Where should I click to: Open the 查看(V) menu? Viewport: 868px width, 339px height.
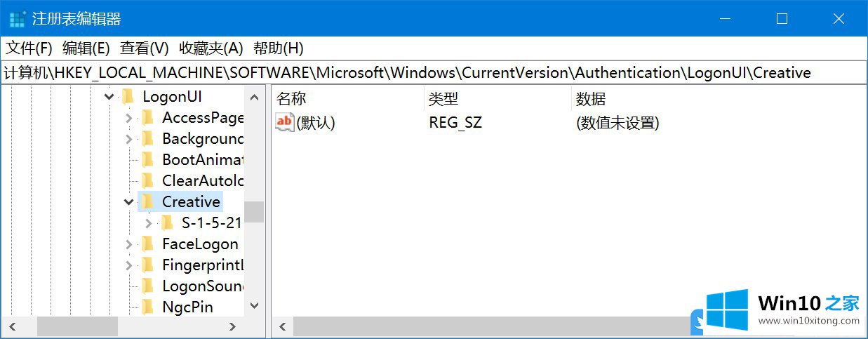tap(145, 48)
